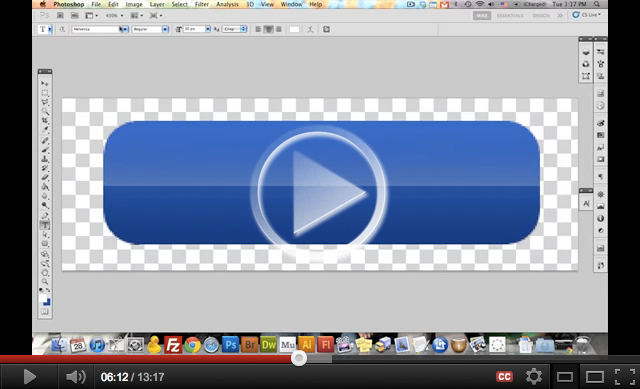Image resolution: width=640 pixels, height=389 pixels.
Task: Set right text alignment
Action: pyautogui.click(x=278, y=29)
